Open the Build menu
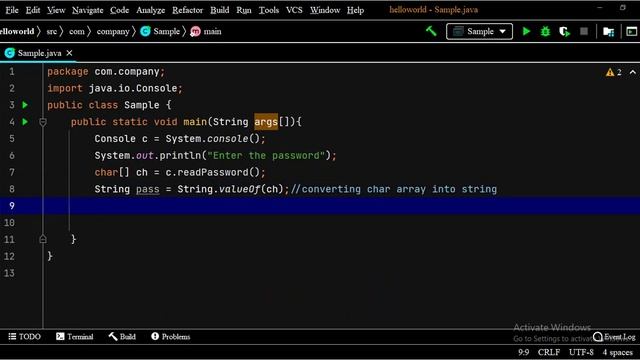 (x=220, y=10)
